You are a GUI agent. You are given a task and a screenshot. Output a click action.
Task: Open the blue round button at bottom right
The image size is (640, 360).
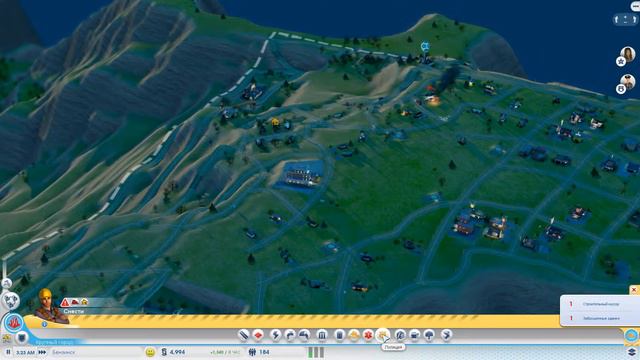[x=631, y=336]
